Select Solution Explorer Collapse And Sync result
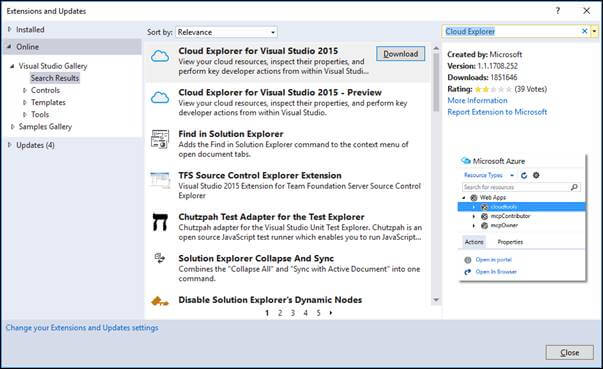The image size is (603, 369). (287, 268)
